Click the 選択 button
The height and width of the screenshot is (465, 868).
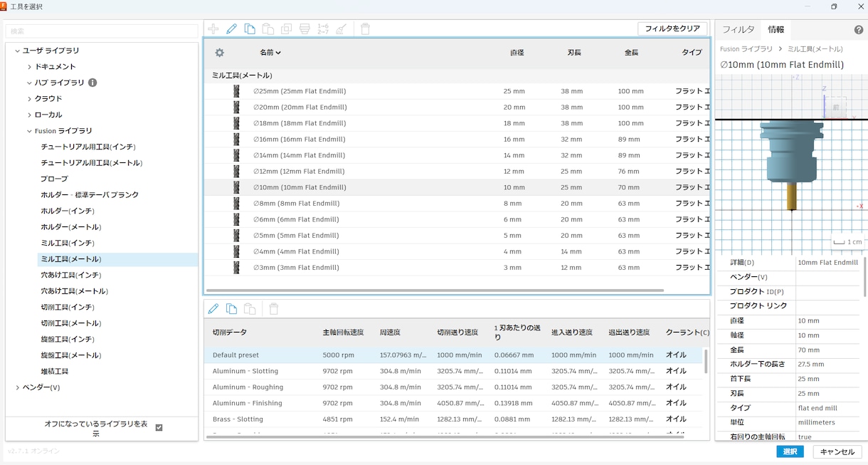pos(790,452)
